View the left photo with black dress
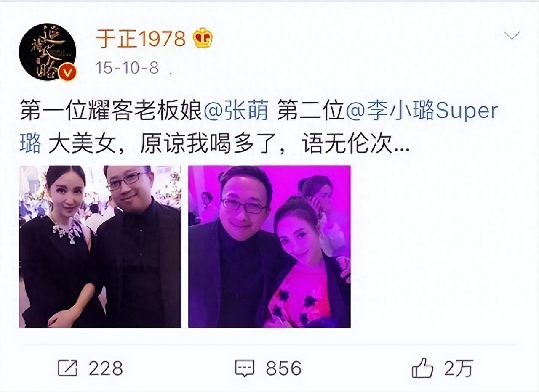The width and height of the screenshot is (539, 392). click(100, 246)
